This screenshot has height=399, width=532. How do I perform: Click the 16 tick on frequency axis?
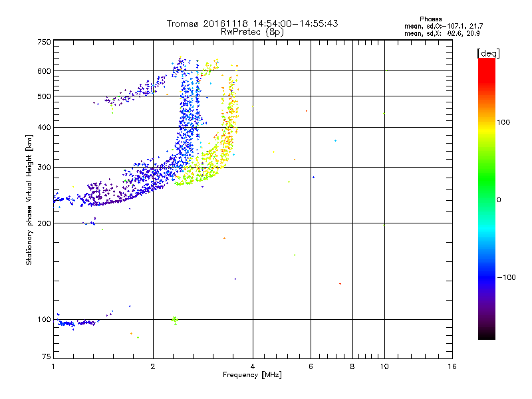coord(452,366)
